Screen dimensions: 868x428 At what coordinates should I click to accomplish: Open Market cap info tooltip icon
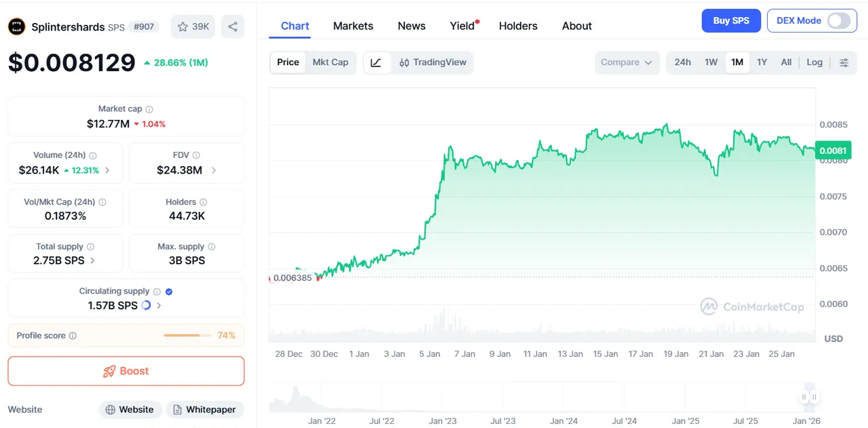(x=149, y=109)
